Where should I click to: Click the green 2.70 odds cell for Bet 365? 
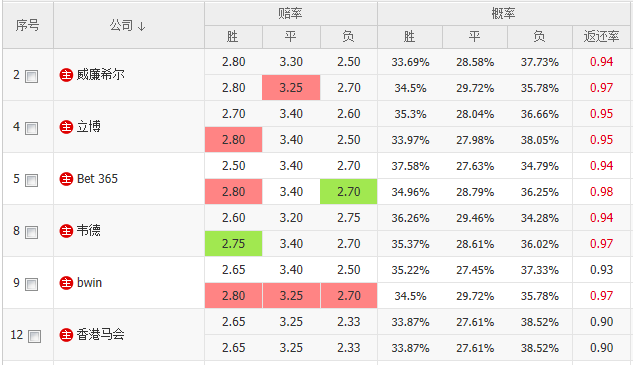point(348,192)
